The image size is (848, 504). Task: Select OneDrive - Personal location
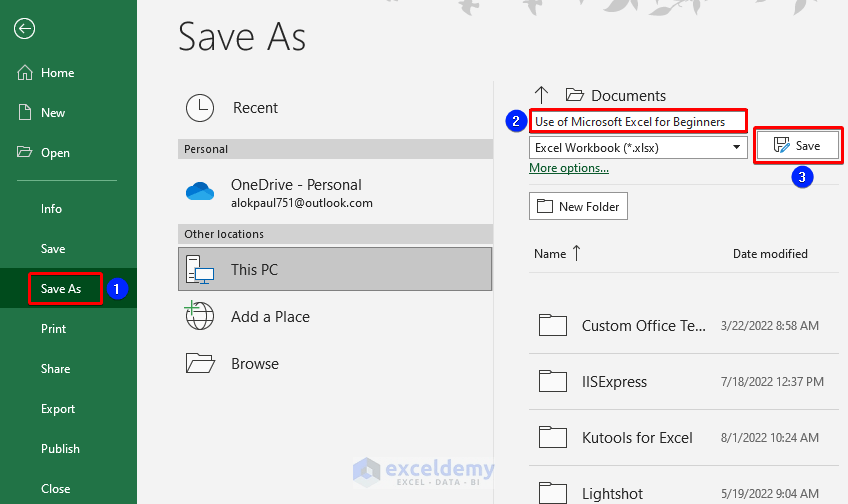tap(335, 193)
